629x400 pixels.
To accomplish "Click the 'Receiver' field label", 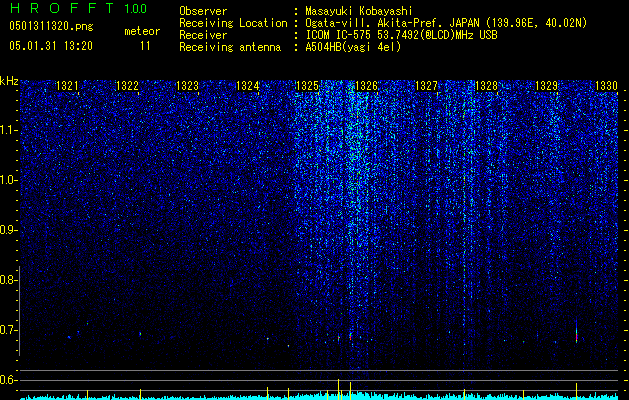I will point(203,35).
